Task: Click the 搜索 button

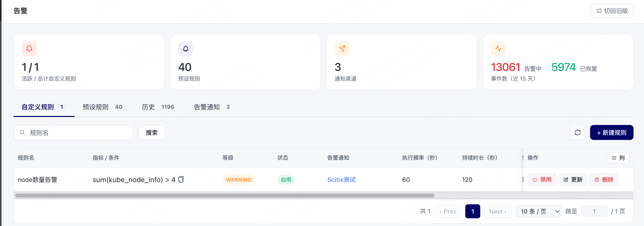Action: (152, 132)
